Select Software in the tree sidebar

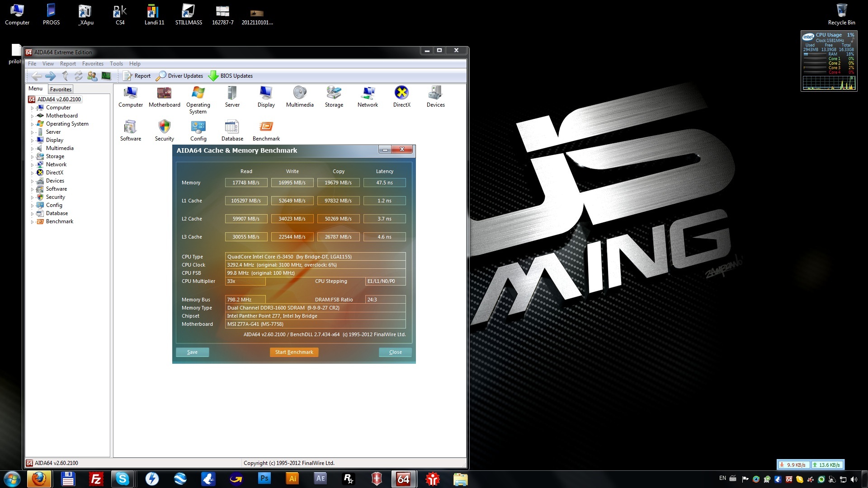(x=57, y=189)
